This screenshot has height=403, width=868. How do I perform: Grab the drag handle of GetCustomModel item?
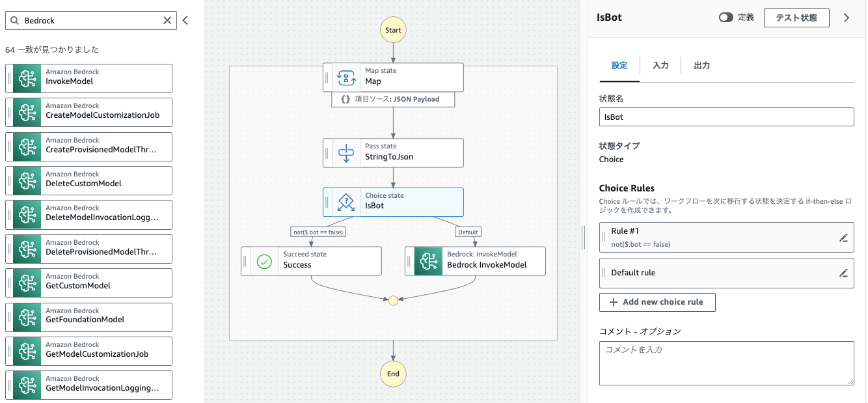coord(10,283)
